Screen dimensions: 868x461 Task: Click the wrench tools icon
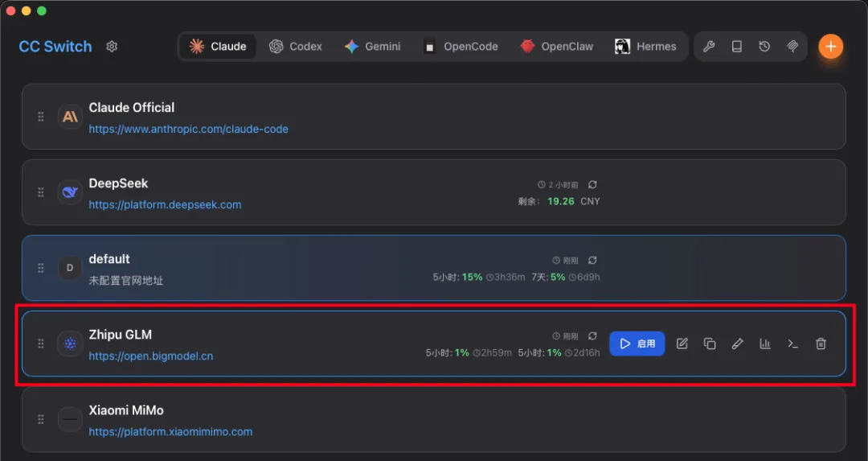709,47
